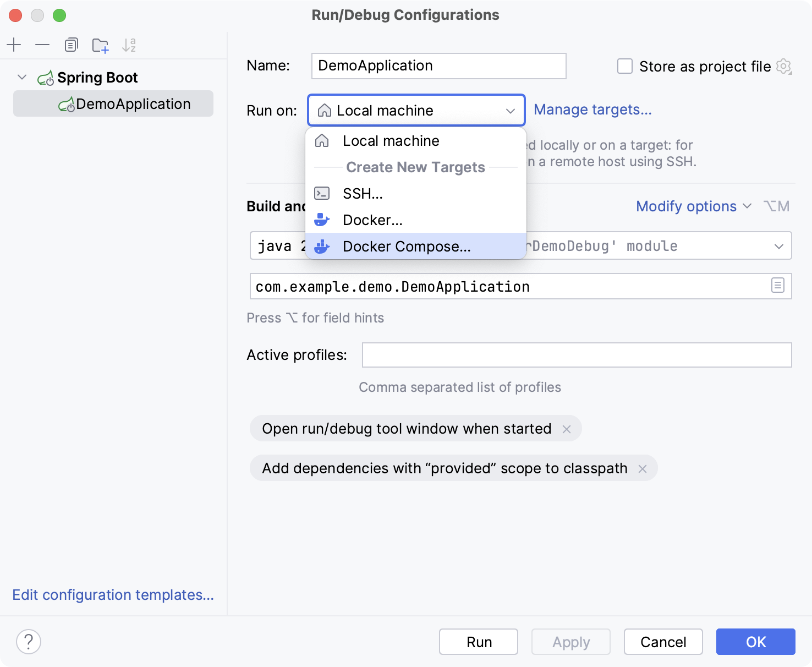
Task: Open the store-as-project-file settings gear
Action: coord(783,66)
